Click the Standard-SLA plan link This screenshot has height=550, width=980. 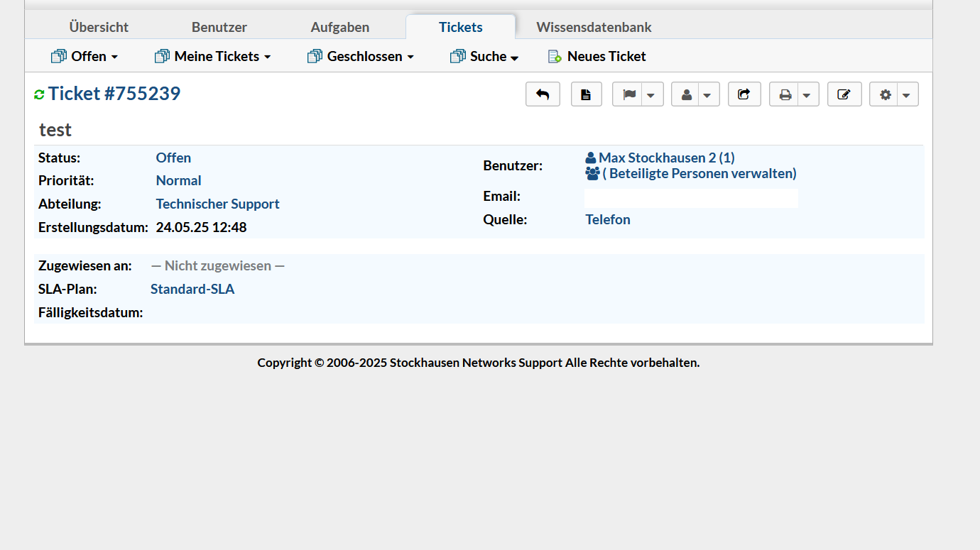(x=192, y=289)
